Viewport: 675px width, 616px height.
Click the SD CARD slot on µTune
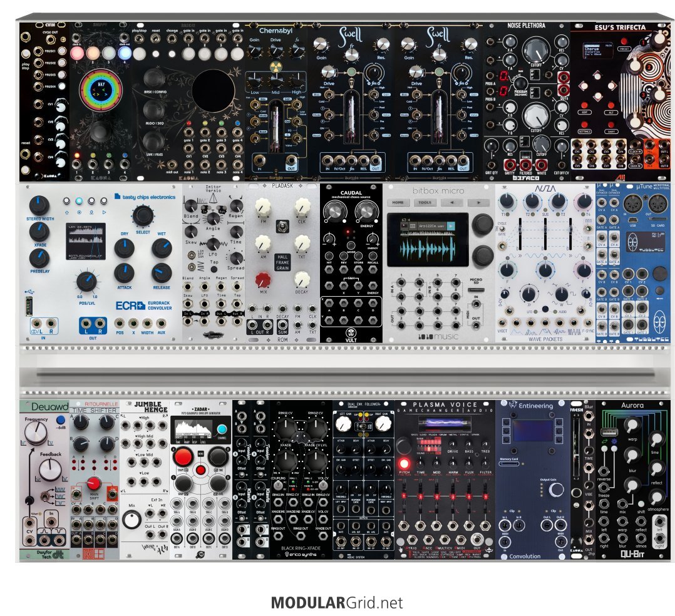pyautogui.click(x=658, y=219)
